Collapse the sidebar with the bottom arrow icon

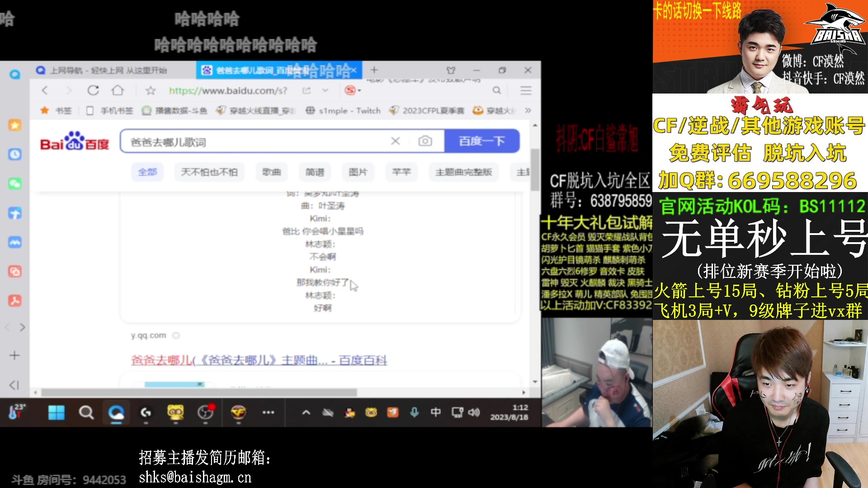pyautogui.click(x=14, y=385)
